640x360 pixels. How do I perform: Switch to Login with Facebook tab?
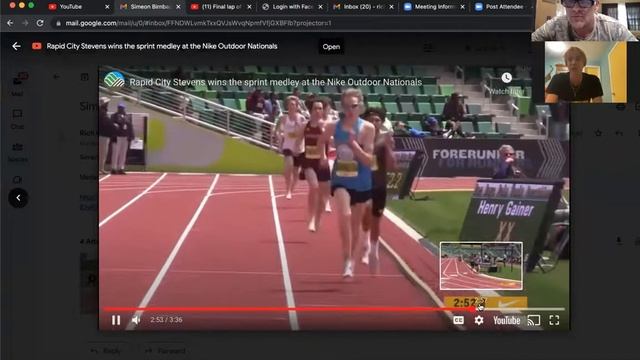coord(292,7)
